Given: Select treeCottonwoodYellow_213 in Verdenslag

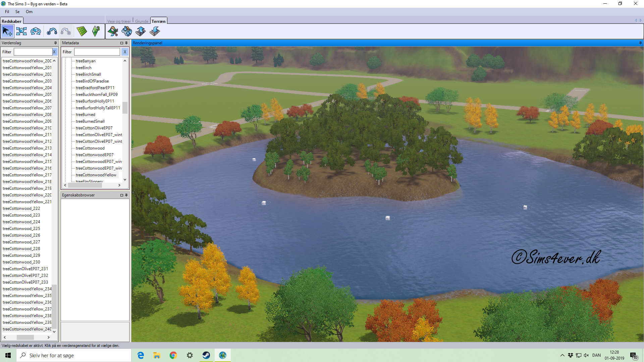Looking at the screenshot, I should point(27,148).
